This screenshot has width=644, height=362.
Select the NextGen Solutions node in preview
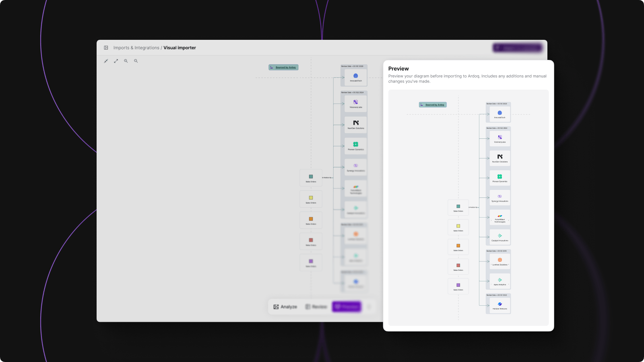(x=500, y=158)
